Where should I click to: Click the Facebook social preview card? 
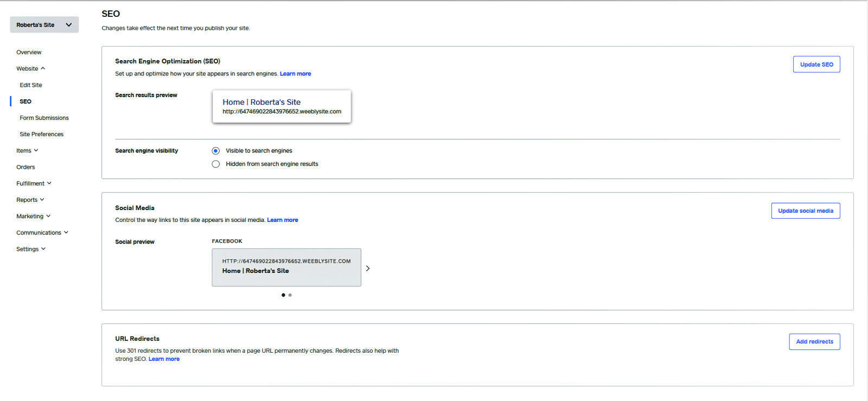point(286,268)
